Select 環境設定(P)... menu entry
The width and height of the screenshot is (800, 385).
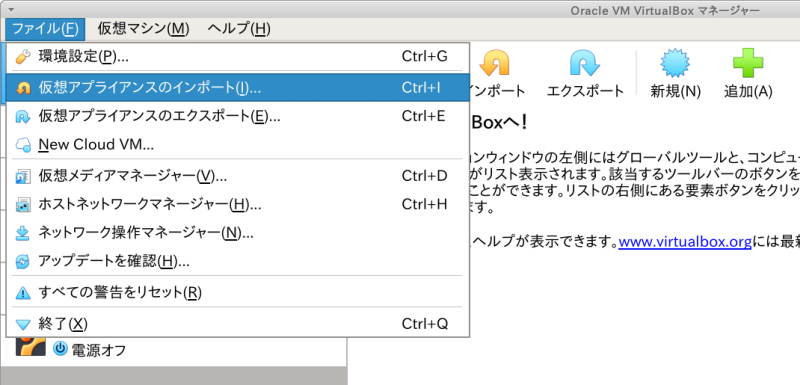238,56
